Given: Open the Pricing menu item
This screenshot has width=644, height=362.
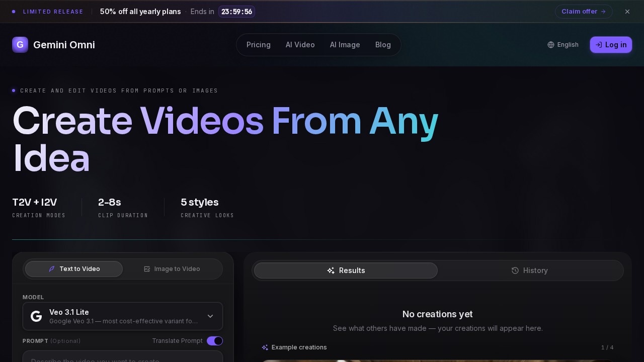Looking at the screenshot, I should 259,45.
